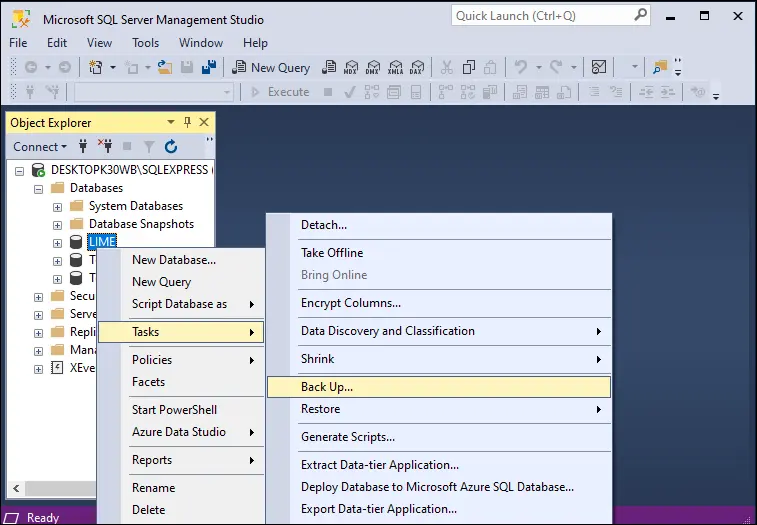This screenshot has height=525, width=757.
Task: Open the available databases combo box
Action: tap(154, 92)
